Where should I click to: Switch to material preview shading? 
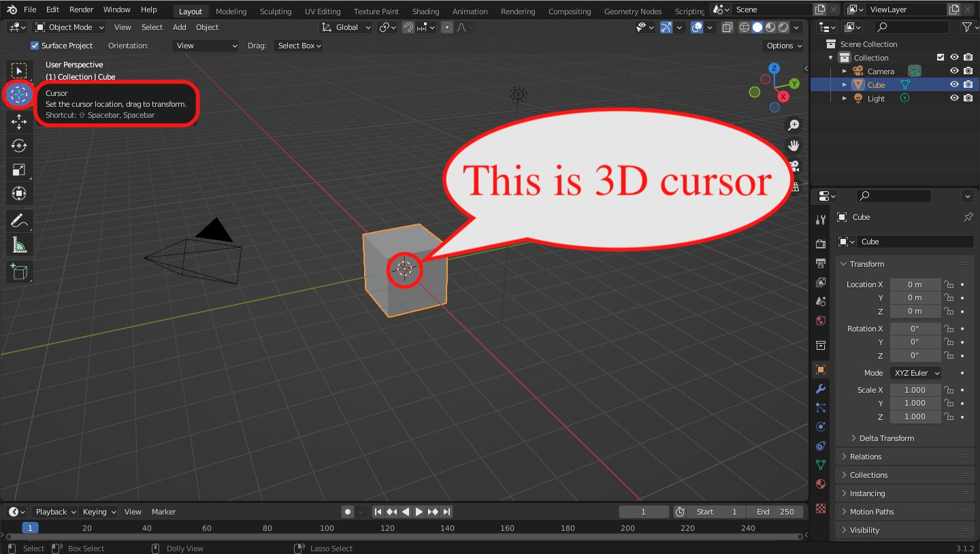[770, 27]
